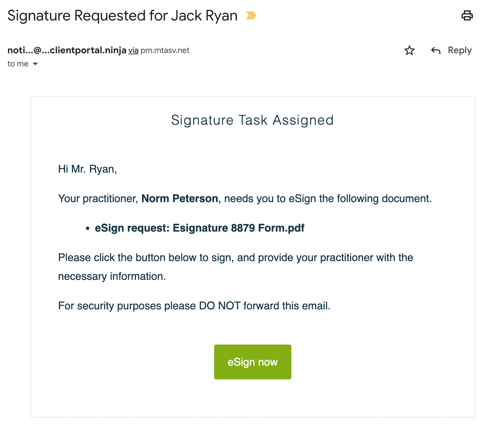This screenshot has width=482, height=425.
Task: Click the Esignature 8879 Form.pdf document name
Action: tap(238, 228)
